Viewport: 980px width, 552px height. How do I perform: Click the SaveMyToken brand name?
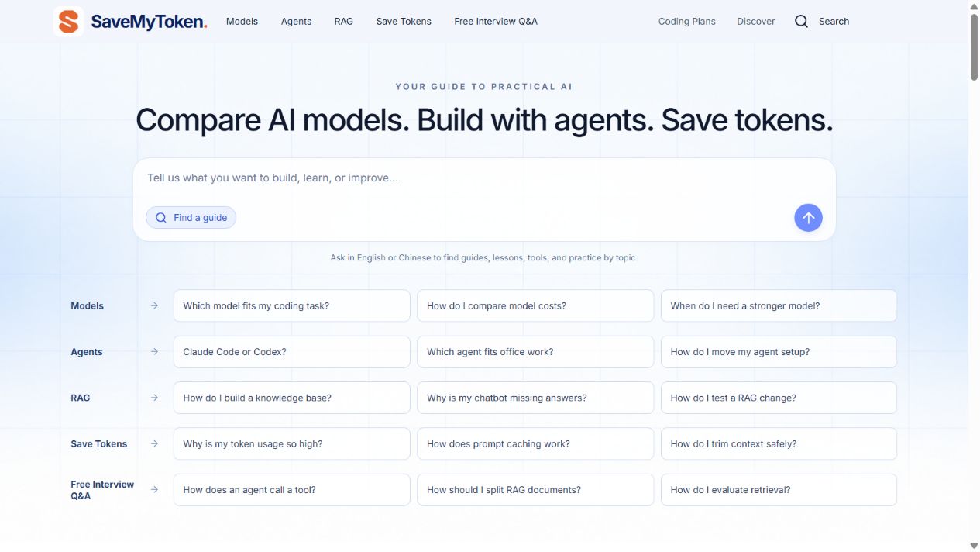click(149, 22)
